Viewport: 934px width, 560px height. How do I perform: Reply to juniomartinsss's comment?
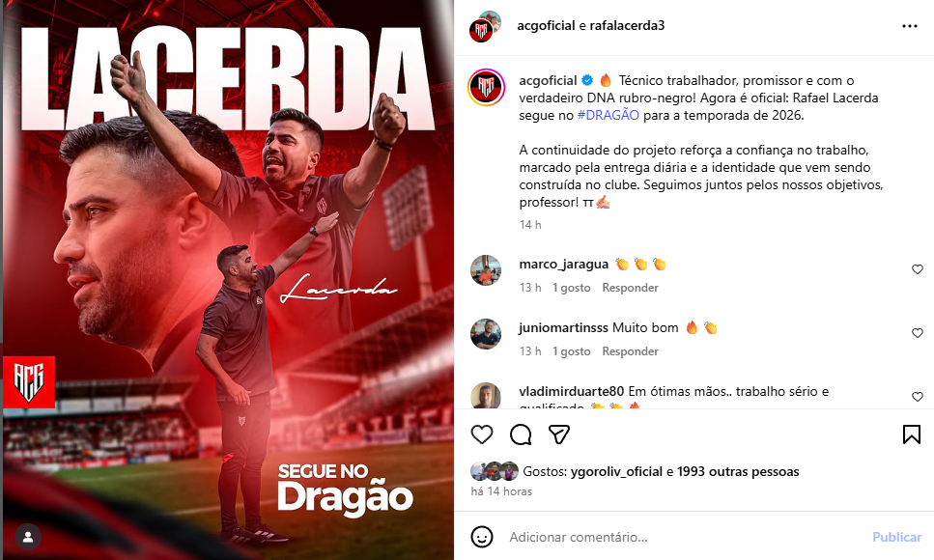click(x=630, y=351)
